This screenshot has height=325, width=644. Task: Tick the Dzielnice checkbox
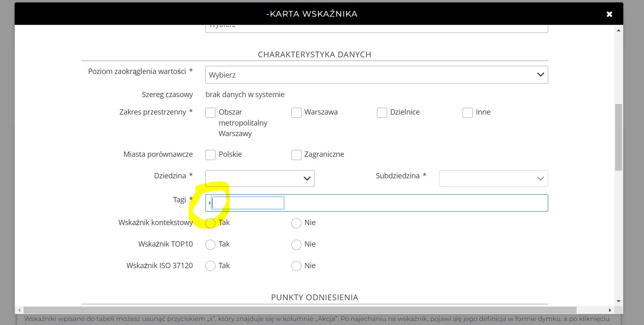pyautogui.click(x=382, y=113)
